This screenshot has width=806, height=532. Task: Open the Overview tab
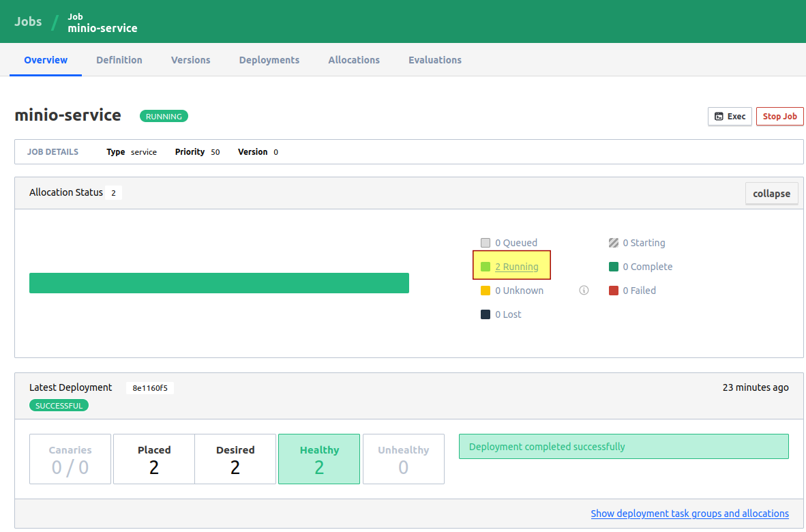pos(46,60)
